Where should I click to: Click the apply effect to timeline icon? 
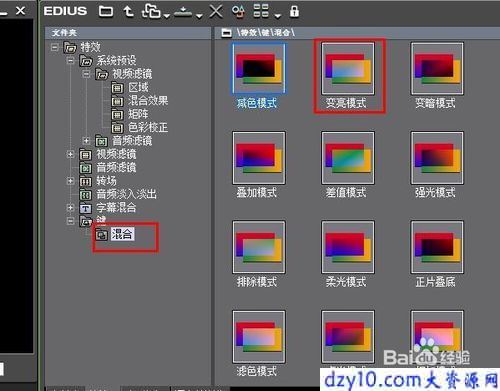point(183,12)
